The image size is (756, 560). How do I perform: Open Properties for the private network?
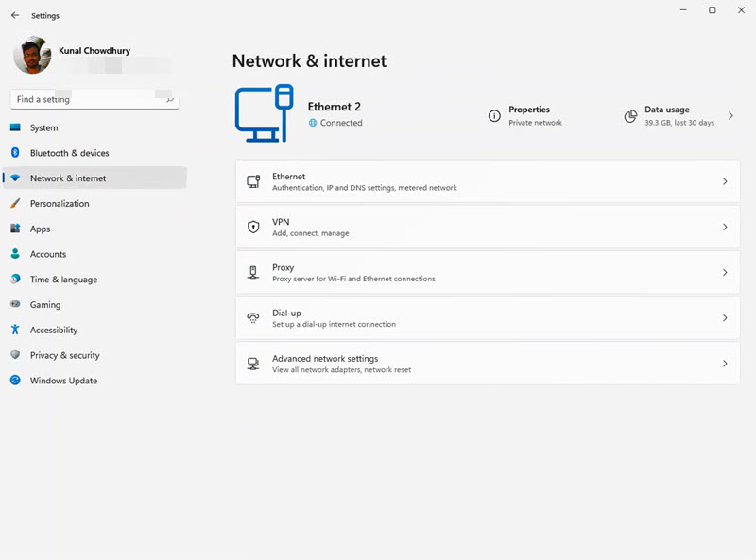[525, 115]
